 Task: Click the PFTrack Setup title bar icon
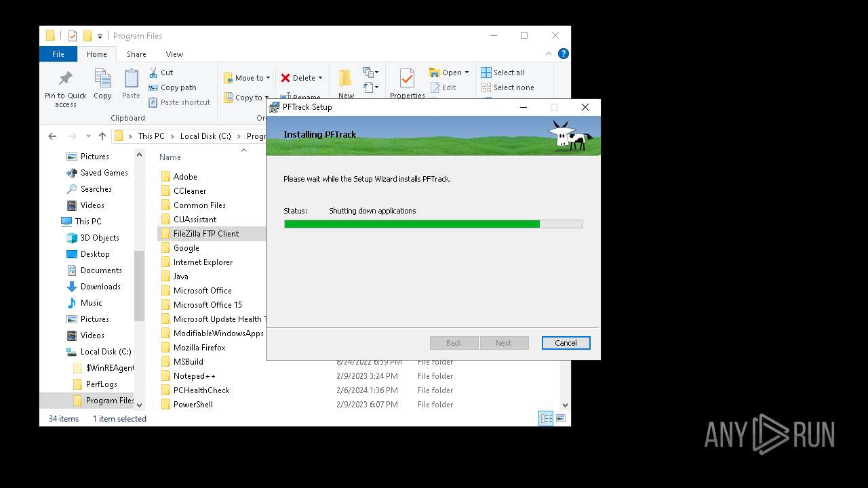click(274, 107)
